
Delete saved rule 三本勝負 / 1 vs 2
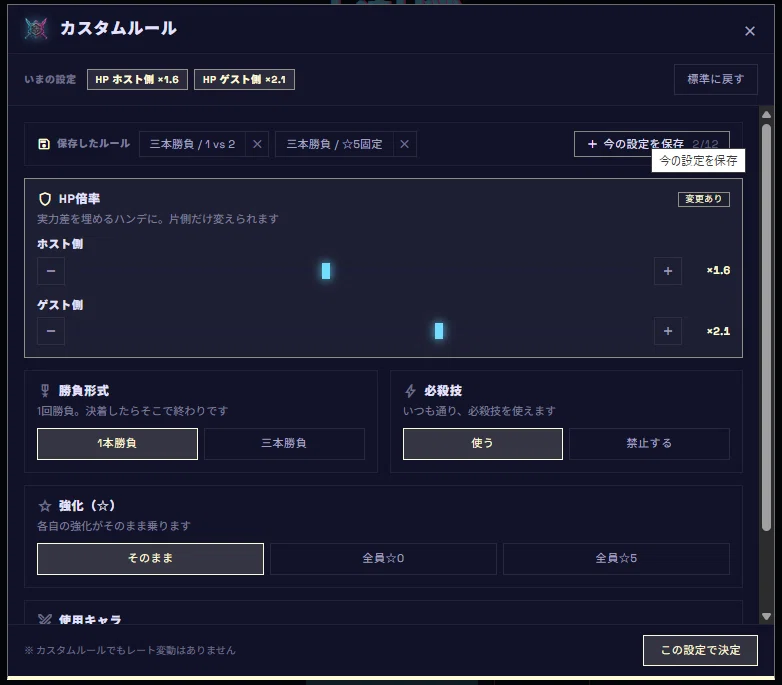tap(257, 144)
